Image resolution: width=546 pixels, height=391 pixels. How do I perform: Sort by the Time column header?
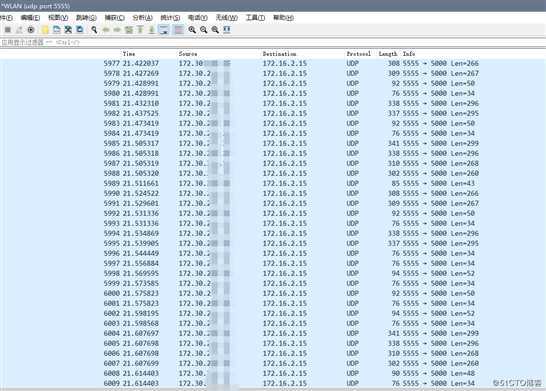[129, 54]
